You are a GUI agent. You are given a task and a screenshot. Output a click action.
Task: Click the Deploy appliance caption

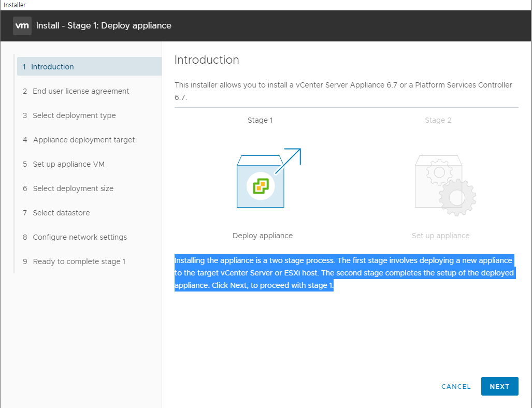click(x=262, y=236)
